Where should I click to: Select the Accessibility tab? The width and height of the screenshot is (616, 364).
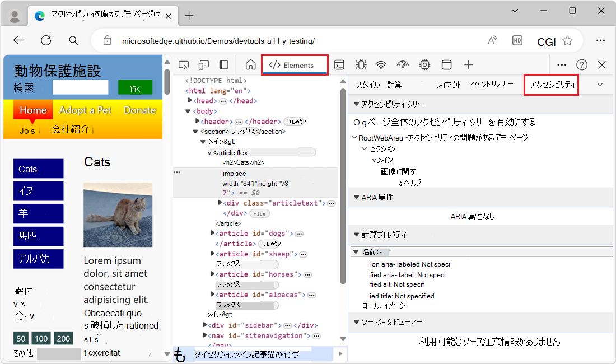[x=551, y=84]
